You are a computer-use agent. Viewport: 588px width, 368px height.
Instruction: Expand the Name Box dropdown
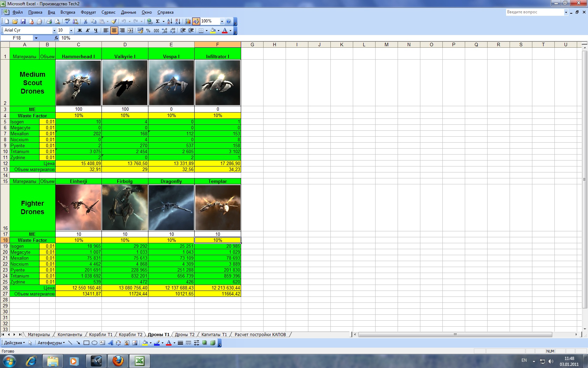pos(36,38)
